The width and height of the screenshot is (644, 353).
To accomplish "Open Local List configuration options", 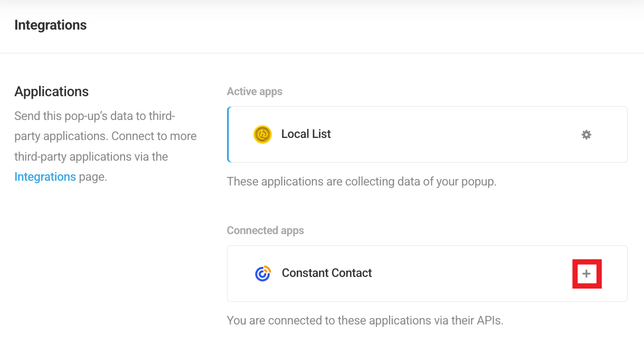I will coord(586,134).
